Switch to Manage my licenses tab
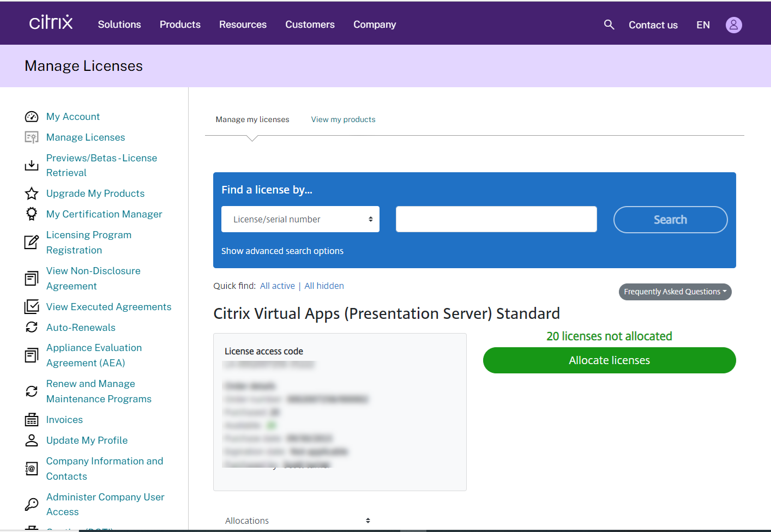The height and width of the screenshot is (532, 771). 252,119
